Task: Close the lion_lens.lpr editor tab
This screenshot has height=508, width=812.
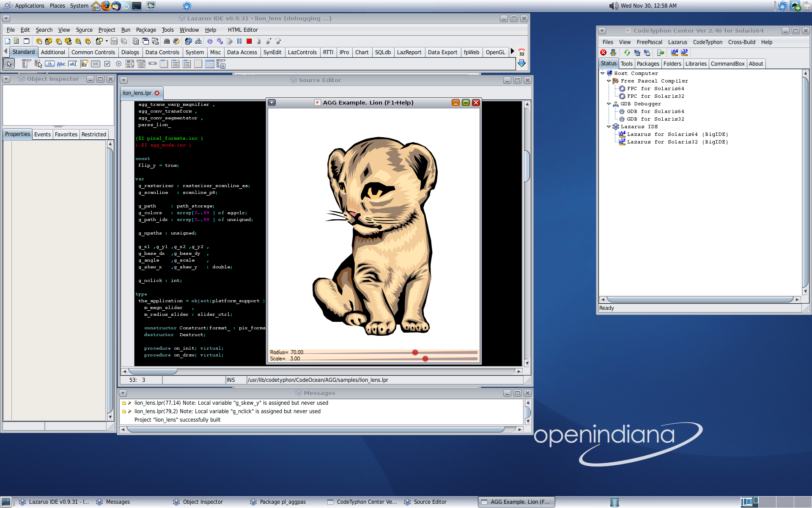Action: [x=157, y=93]
